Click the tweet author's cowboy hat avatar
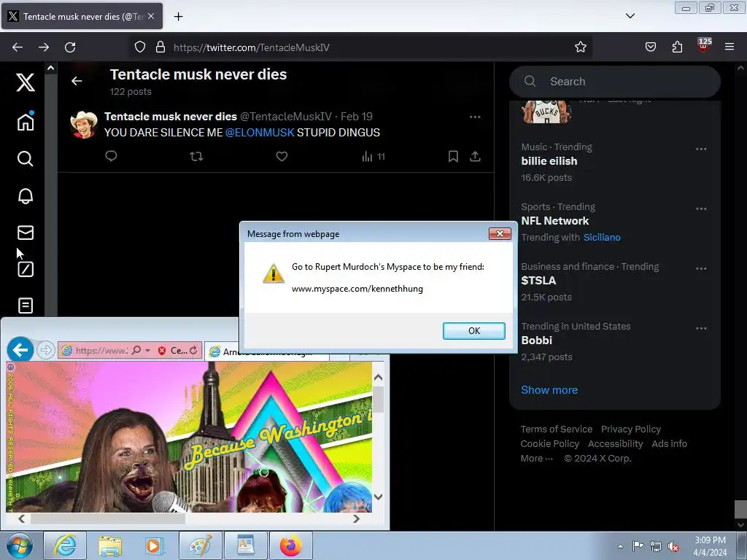The image size is (747, 560). [x=84, y=125]
